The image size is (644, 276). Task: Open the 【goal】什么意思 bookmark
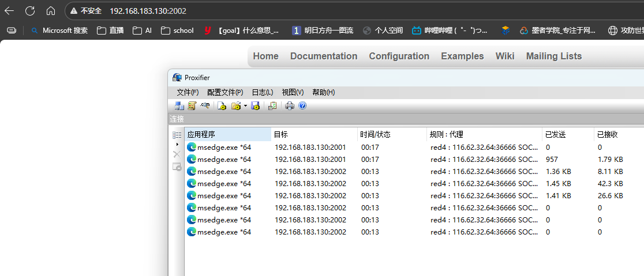242,31
